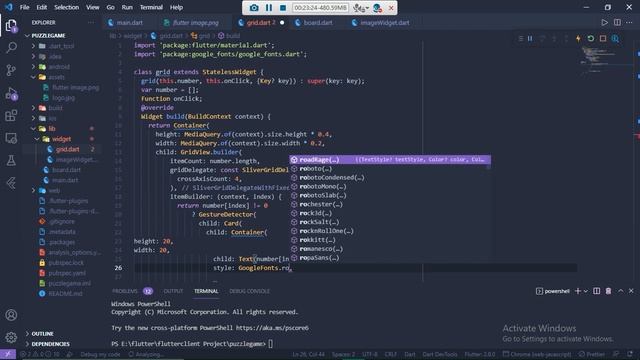Open Extensions view
The width and height of the screenshot is (640, 360).
pyautogui.click(x=11, y=116)
